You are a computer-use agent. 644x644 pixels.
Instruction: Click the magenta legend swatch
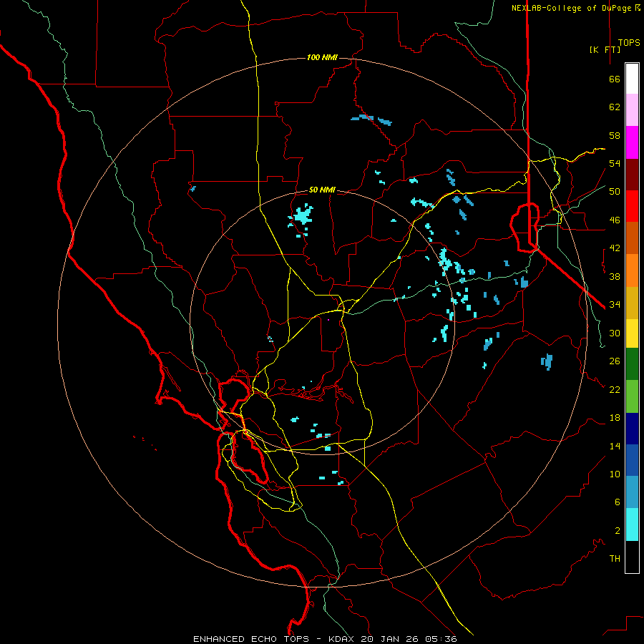[632, 142]
